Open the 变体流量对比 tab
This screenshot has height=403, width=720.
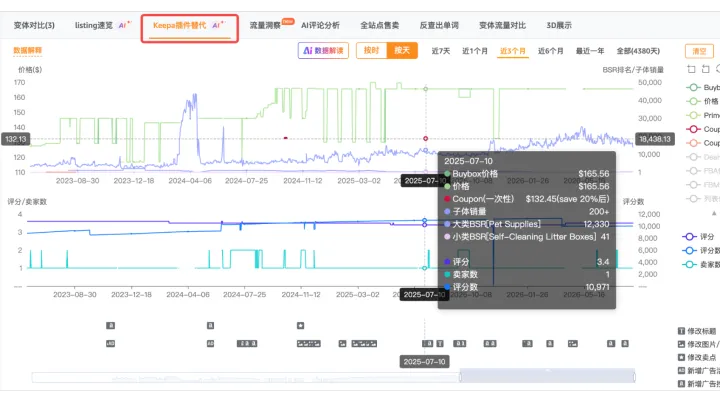click(x=502, y=25)
